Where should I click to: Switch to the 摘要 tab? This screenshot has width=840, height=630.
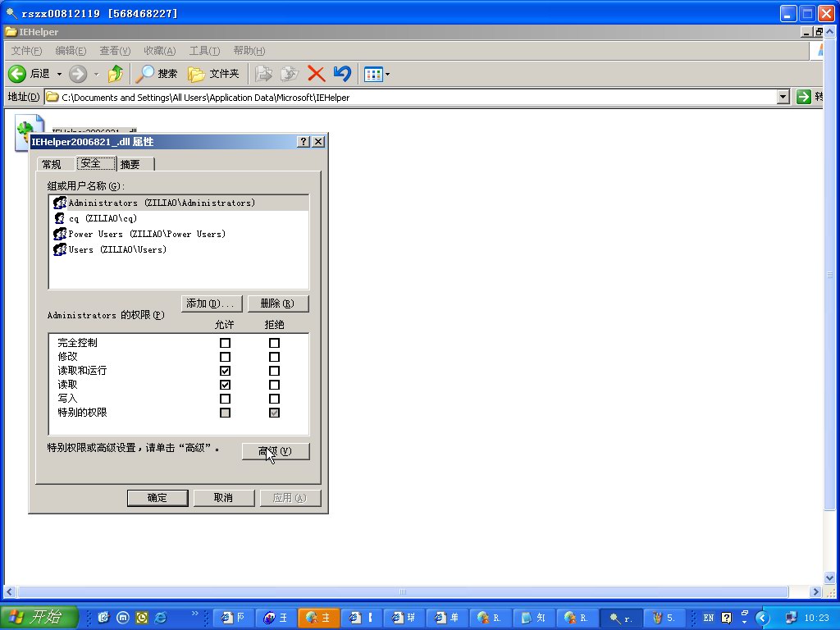135,164
